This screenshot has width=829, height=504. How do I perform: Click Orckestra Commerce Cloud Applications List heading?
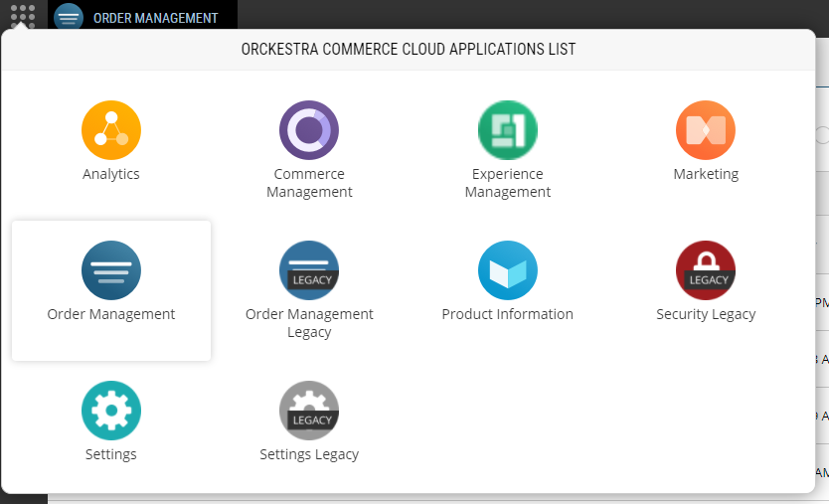409,49
